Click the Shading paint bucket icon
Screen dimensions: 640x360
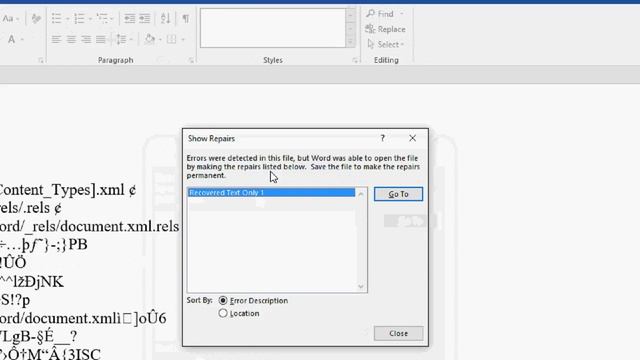tap(150, 39)
